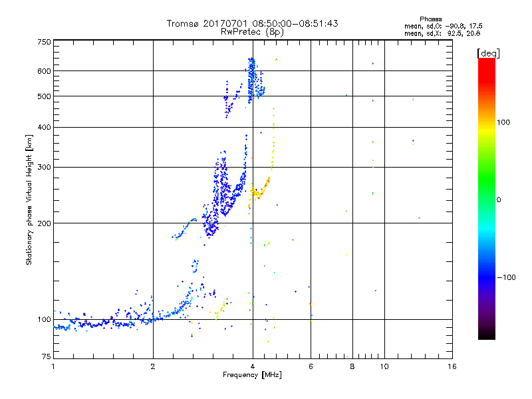Click the 'mean, sd,O: -90.8, 17.5' line

click(x=443, y=26)
